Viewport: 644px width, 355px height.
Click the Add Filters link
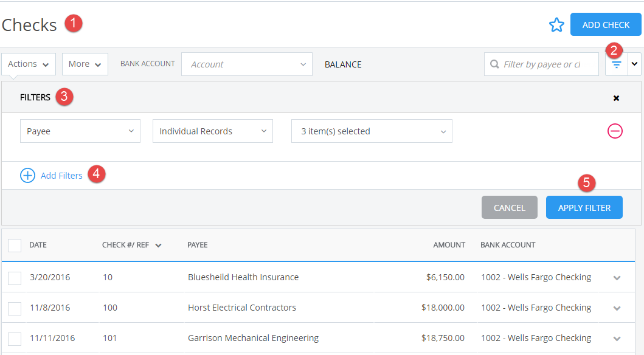[61, 176]
